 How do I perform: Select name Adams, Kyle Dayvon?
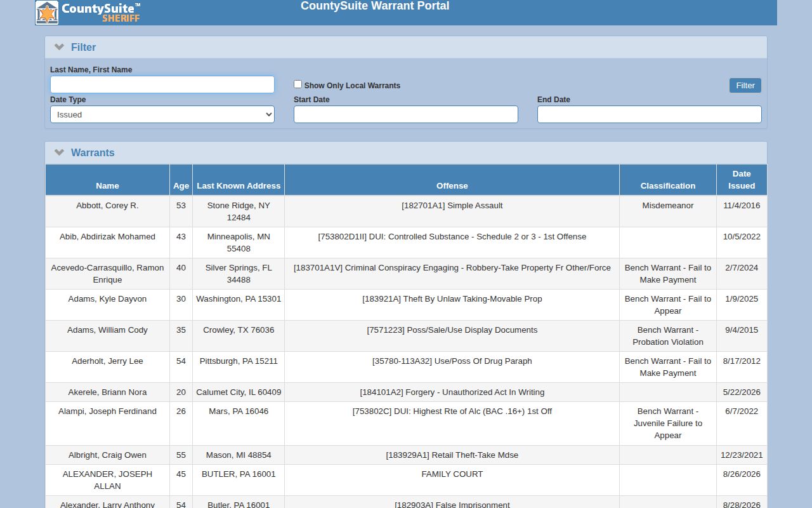pos(107,299)
